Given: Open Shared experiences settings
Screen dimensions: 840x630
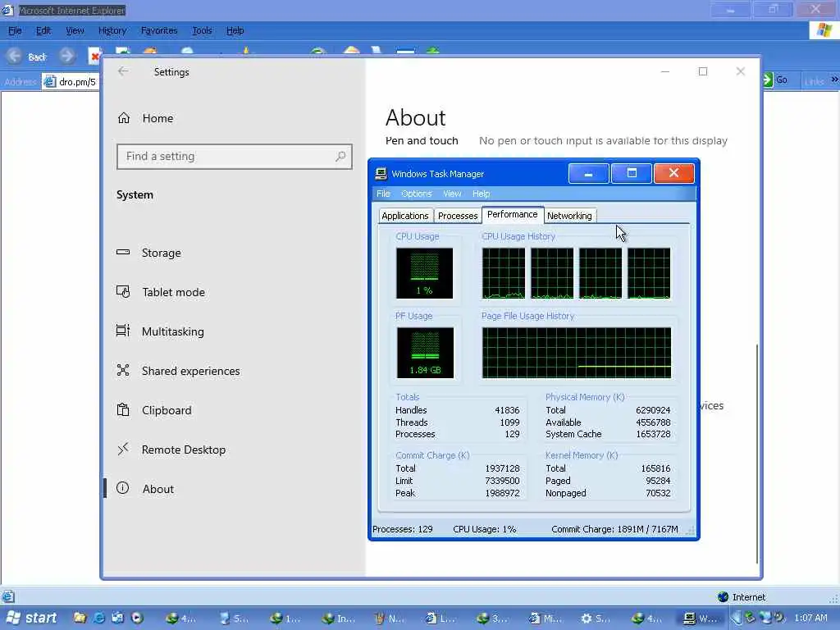Looking at the screenshot, I should coord(190,371).
